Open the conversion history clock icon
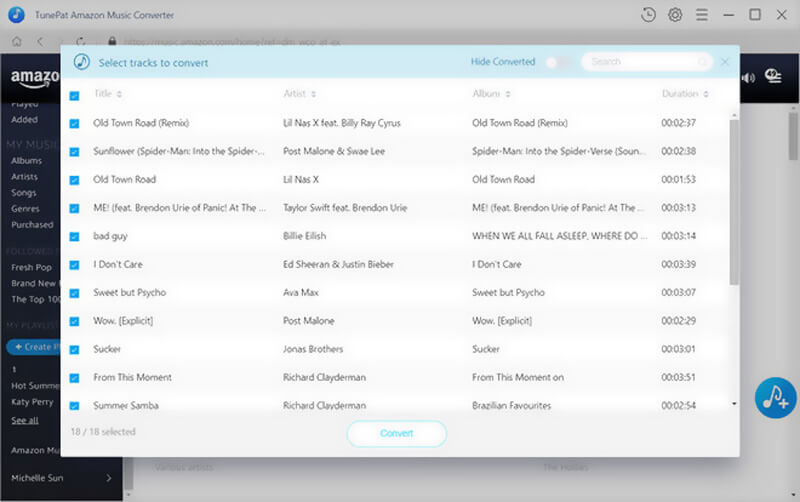Screen dimensions: 800x502 tap(648, 15)
